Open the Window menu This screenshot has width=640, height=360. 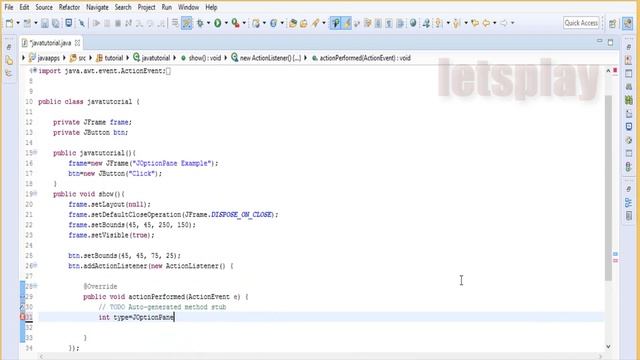click(x=188, y=7)
